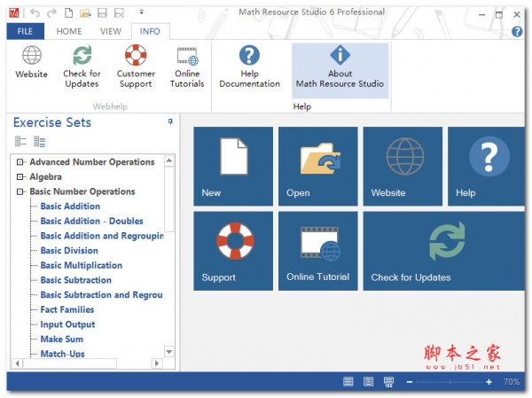Select Basic Subtraction and Regrouping item
The height and width of the screenshot is (398, 532).
(101, 295)
